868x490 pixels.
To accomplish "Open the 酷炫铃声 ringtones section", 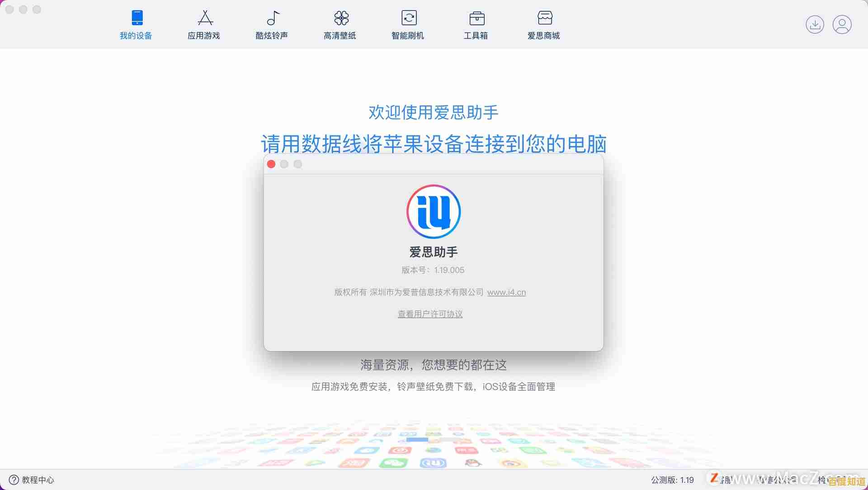I will [x=271, y=25].
